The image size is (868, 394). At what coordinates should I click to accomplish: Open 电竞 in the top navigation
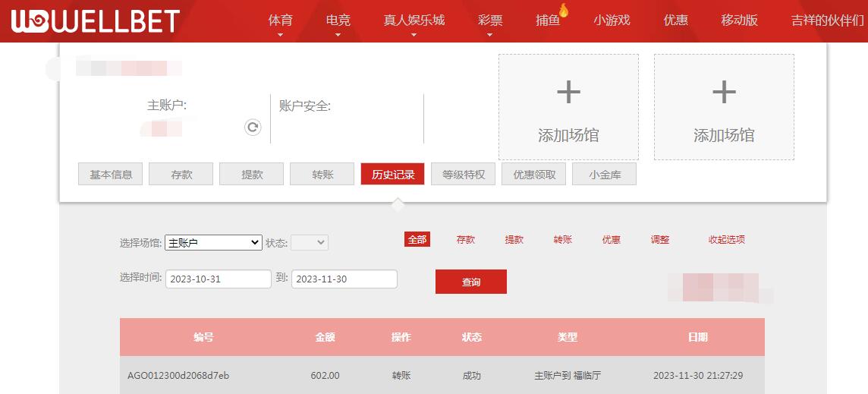(x=338, y=20)
